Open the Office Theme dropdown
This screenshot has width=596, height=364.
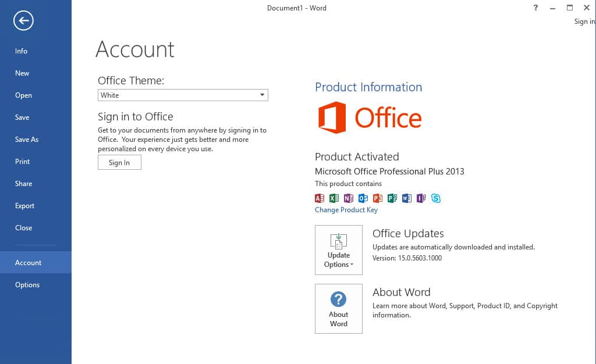[183, 95]
